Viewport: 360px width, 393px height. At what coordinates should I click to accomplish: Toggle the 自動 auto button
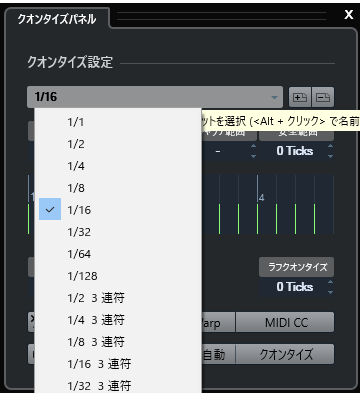218,354
